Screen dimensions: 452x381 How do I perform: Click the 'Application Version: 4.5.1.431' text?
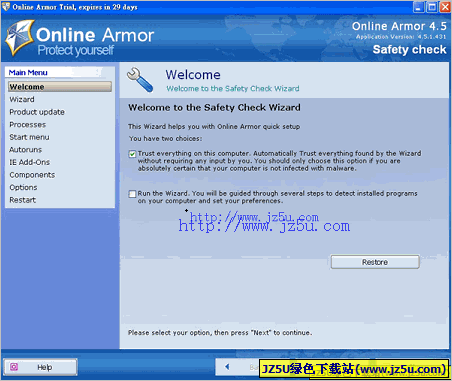point(401,37)
